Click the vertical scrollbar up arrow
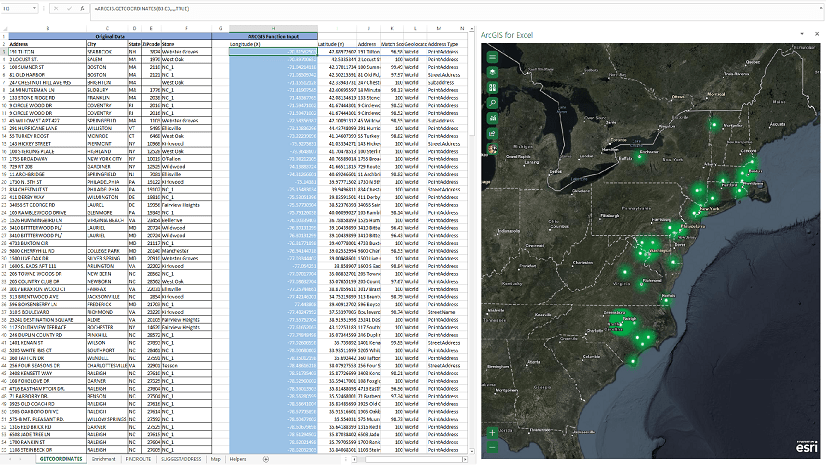Image resolution: width=826 pixels, height=465 pixels. click(x=471, y=29)
